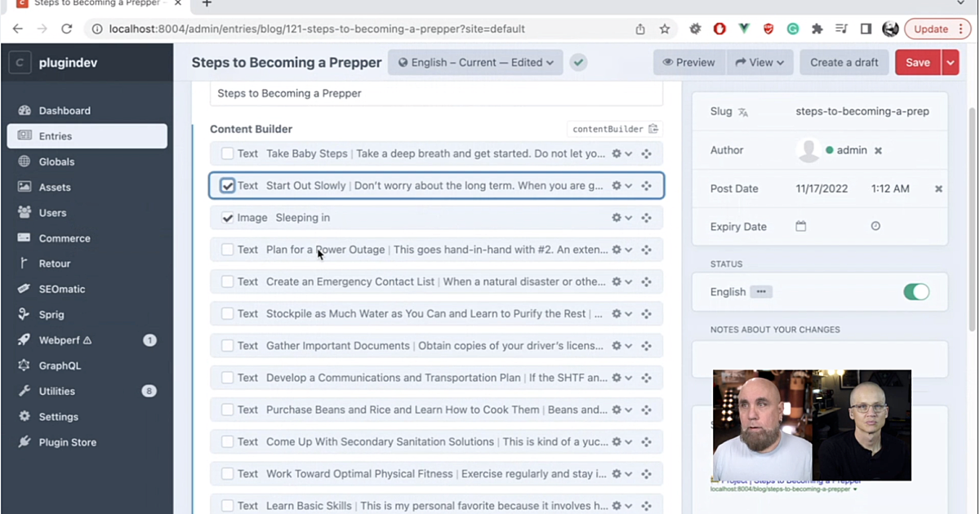Image resolution: width=980 pixels, height=514 pixels.
Task: Remove the admin author with the x icon
Action: click(878, 150)
